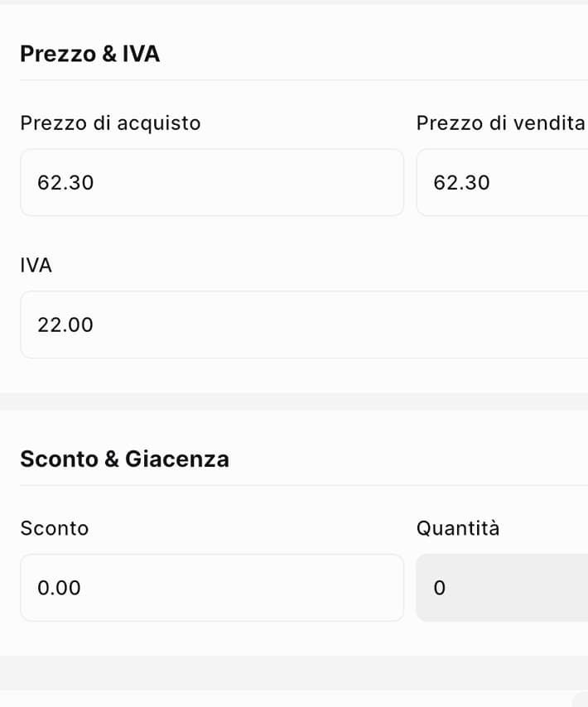Click the disabled Quantità field
This screenshot has width=588, height=707.
pos(513,588)
